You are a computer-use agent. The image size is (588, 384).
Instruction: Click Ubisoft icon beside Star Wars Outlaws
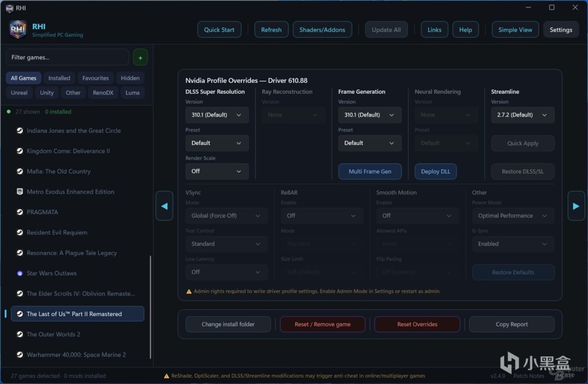coord(20,273)
